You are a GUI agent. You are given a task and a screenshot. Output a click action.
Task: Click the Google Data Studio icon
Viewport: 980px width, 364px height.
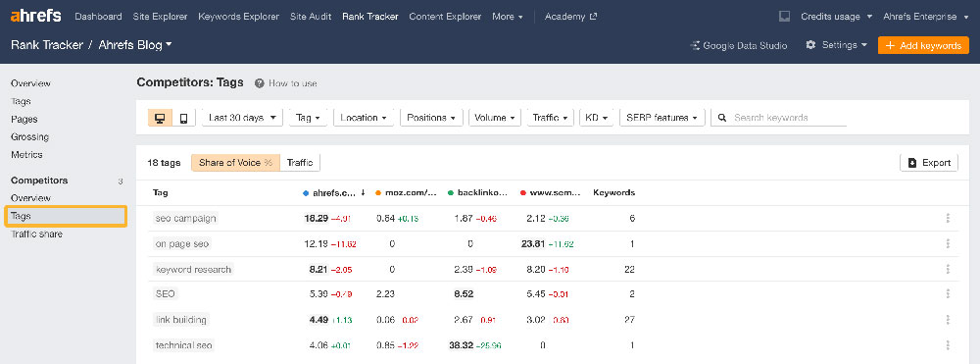click(x=695, y=46)
